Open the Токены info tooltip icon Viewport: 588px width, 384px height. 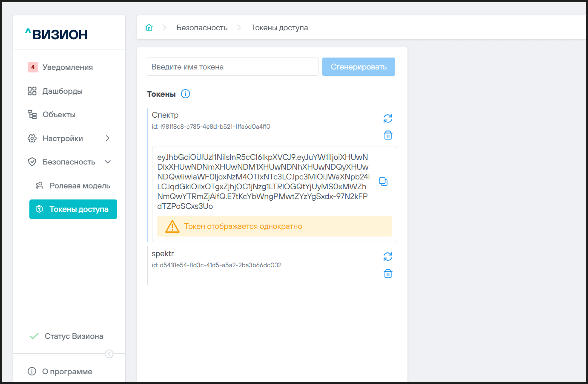(x=186, y=94)
